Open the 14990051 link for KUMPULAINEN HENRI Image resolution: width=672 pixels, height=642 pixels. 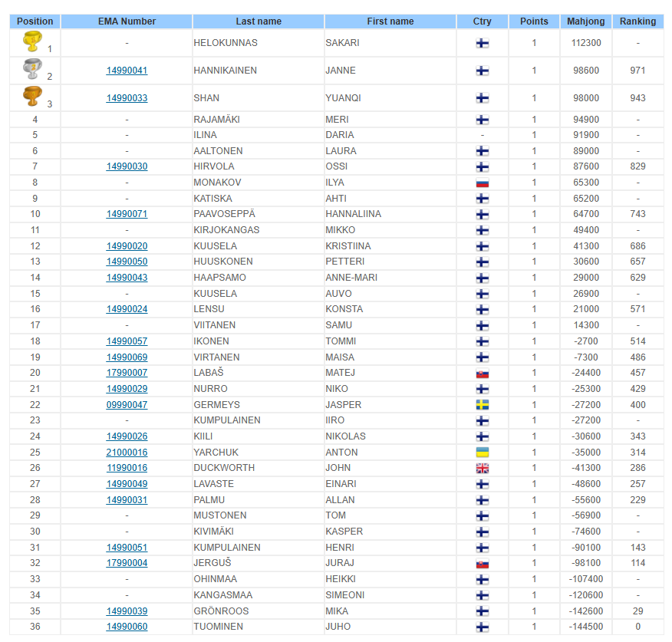tap(127, 548)
